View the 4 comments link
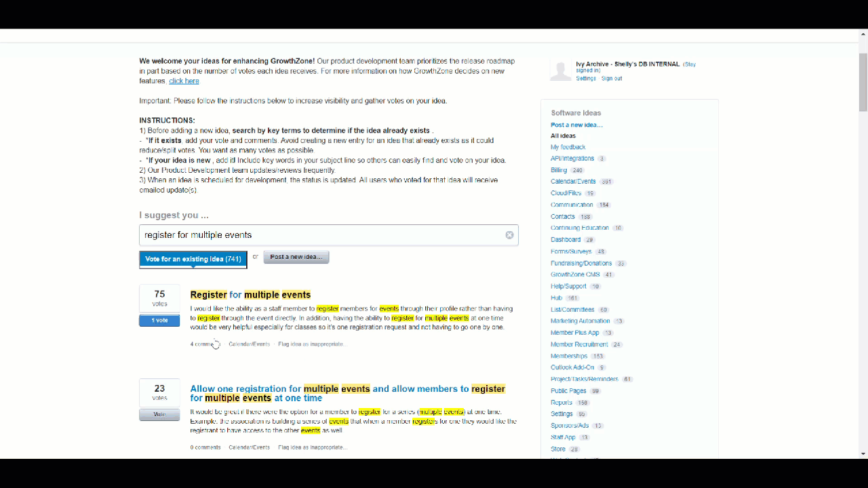 point(203,344)
